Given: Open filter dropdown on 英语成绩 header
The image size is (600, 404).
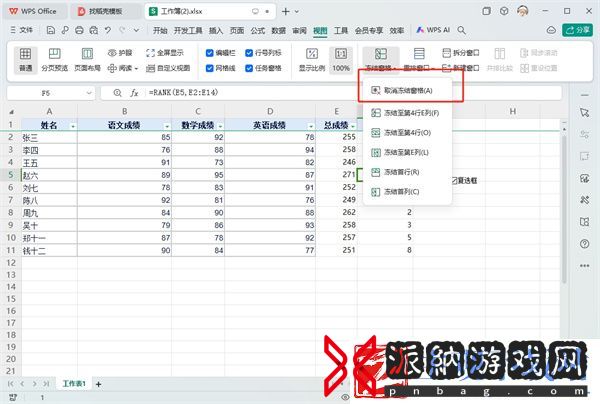Looking at the screenshot, I should pyautogui.click(x=311, y=126).
